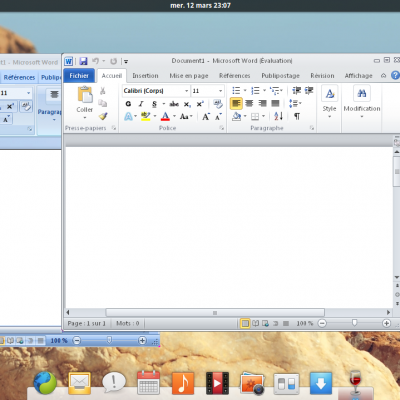This screenshot has height=400, width=400.
Task: Apply red font color A
Action: (165, 116)
